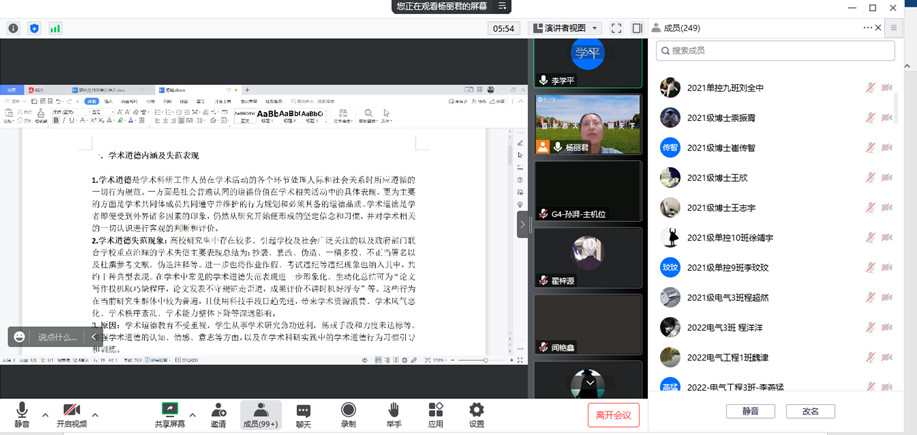Click the selection arrow tool in WPS ribbon

387,113
